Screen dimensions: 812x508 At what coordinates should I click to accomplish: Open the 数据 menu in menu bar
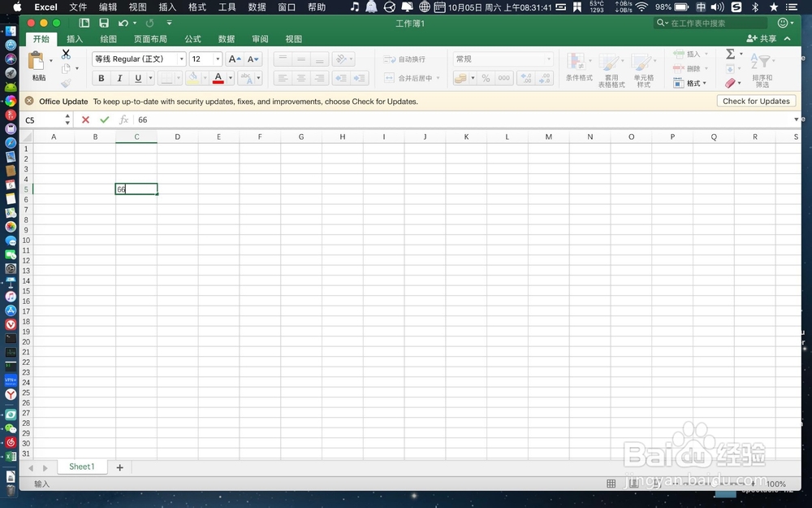pos(257,7)
